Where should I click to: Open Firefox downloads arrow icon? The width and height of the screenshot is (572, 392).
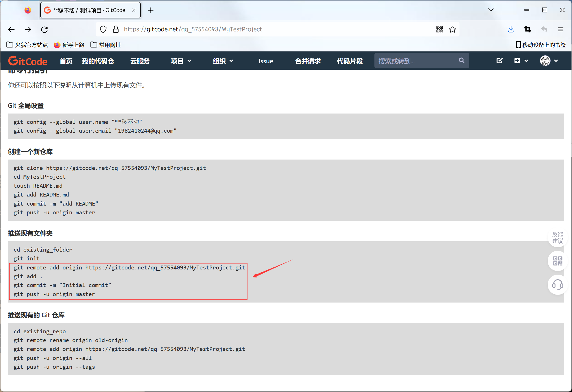[x=511, y=29]
